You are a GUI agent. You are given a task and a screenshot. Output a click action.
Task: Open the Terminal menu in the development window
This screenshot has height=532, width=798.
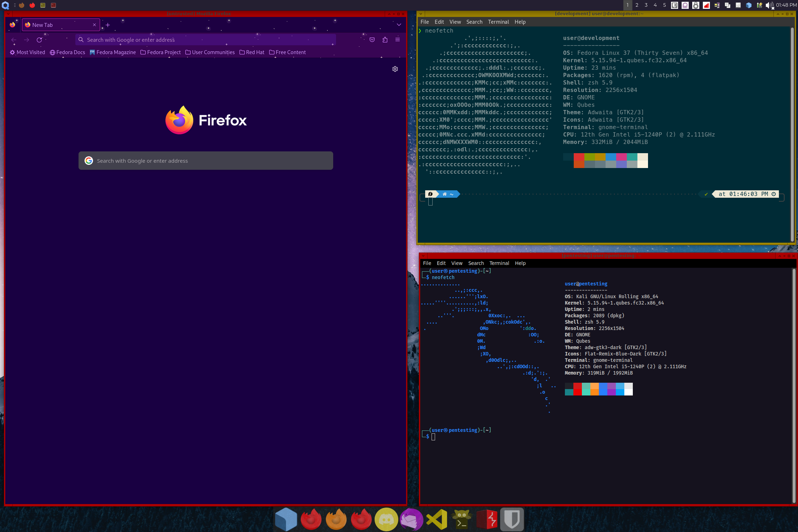click(498, 22)
